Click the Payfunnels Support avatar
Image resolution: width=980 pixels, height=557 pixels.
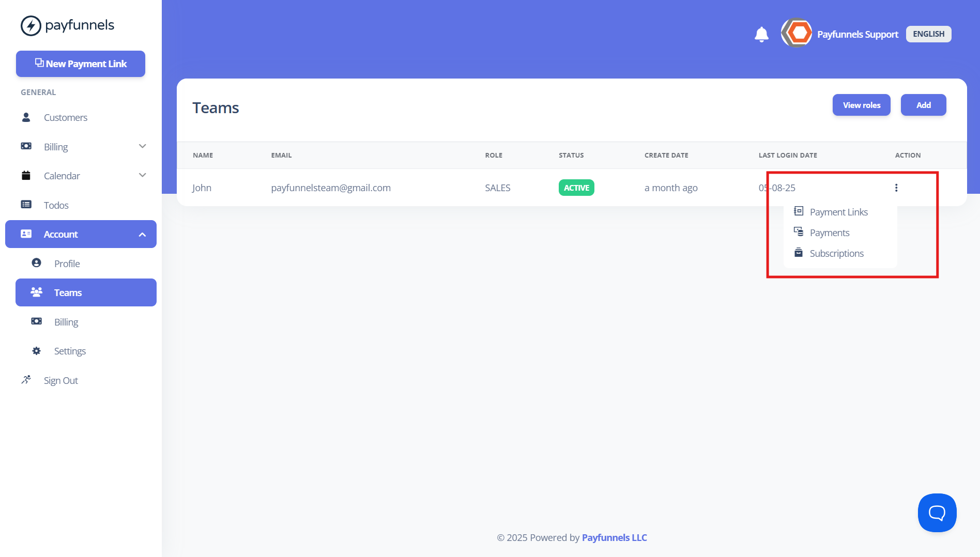click(797, 33)
